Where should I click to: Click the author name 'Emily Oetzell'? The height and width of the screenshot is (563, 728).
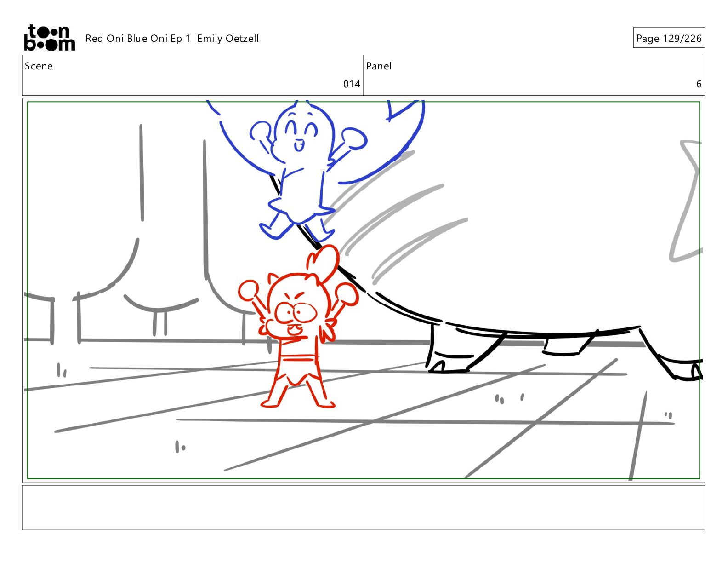coord(228,39)
